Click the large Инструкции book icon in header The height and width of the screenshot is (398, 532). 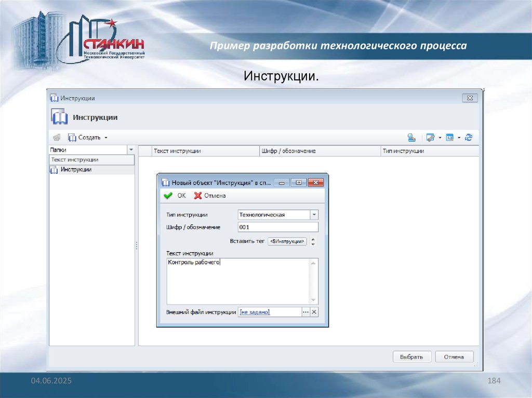tap(59, 117)
